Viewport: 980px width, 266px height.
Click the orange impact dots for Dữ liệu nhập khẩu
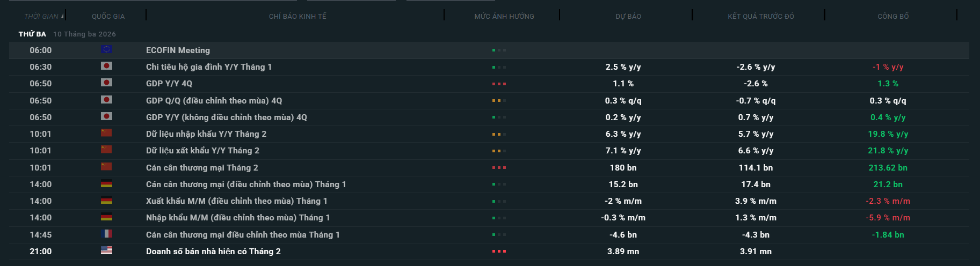coord(499,135)
